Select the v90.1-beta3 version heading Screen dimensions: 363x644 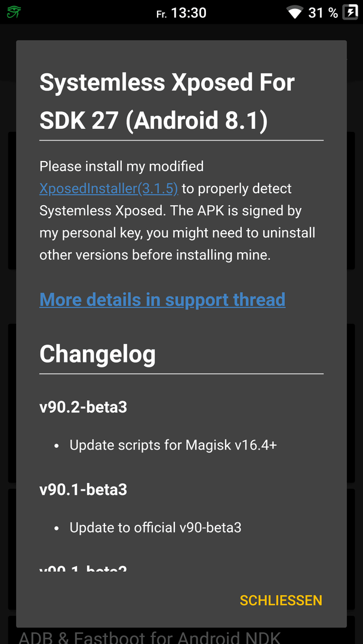click(x=83, y=490)
